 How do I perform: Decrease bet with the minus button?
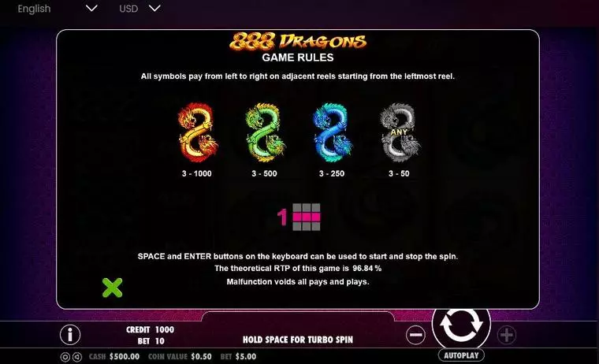pyautogui.click(x=415, y=335)
